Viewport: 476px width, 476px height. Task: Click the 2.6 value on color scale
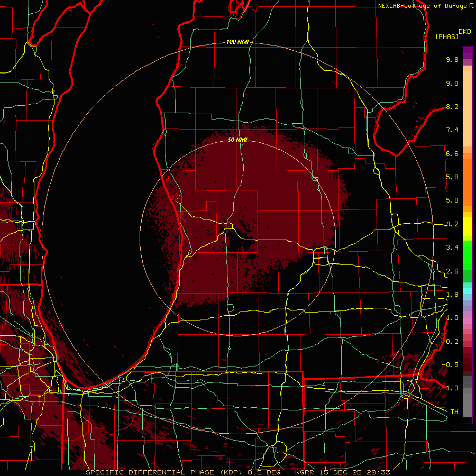[x=452, y=271]
